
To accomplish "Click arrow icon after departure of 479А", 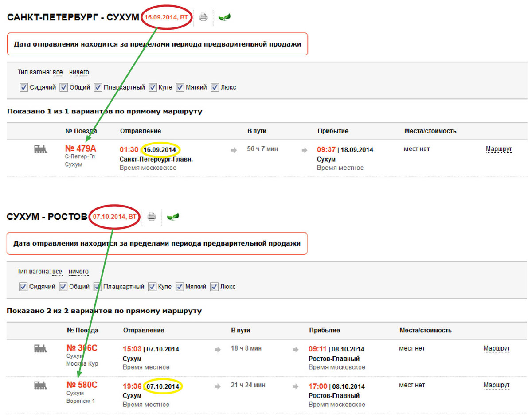I will [x=234, y=150].
